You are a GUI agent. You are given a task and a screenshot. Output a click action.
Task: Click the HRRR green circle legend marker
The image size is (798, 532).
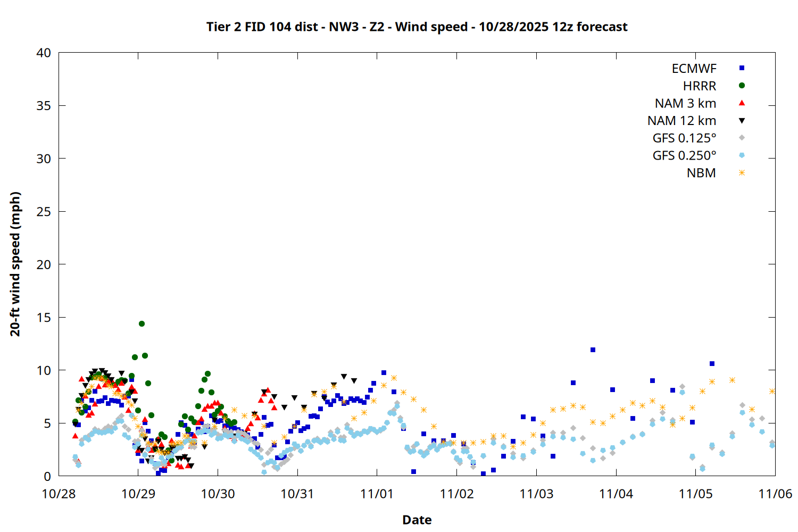pyautogui.click(x=742, y=86)
